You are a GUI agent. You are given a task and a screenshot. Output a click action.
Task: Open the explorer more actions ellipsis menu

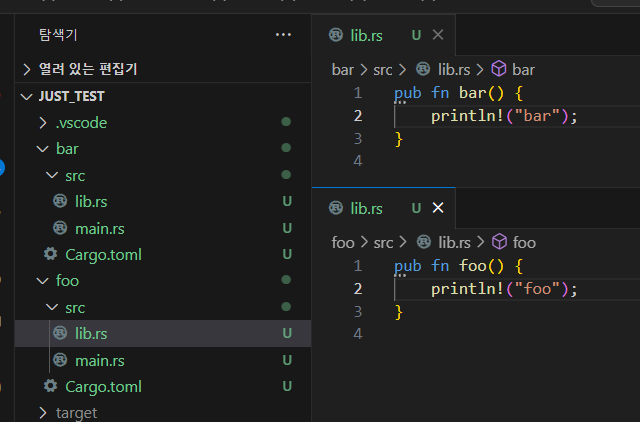[283, 34]
